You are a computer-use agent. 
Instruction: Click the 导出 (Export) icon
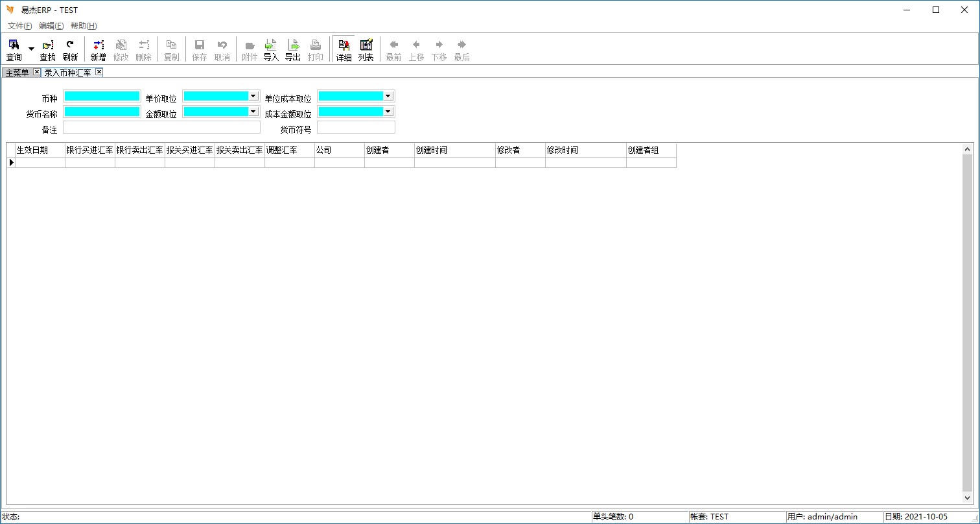point(293,49)
